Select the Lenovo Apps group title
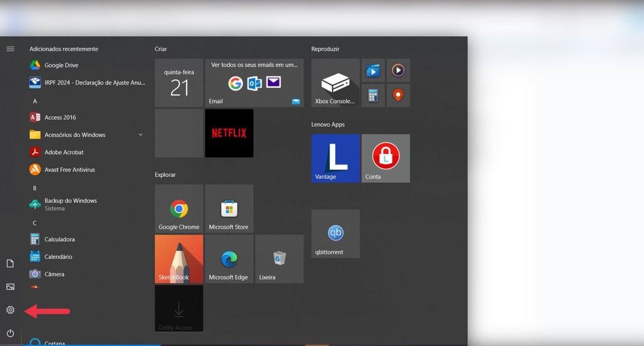 (x=328, y=125)
